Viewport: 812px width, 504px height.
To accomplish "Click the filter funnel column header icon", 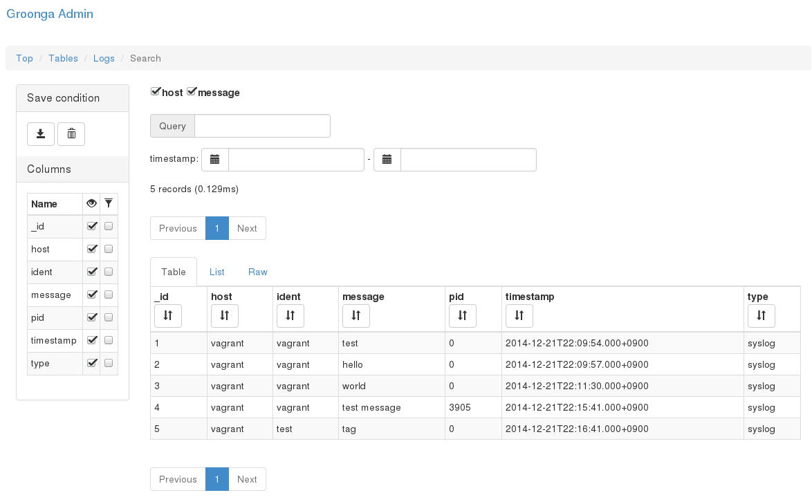I will tap(109, 203).
